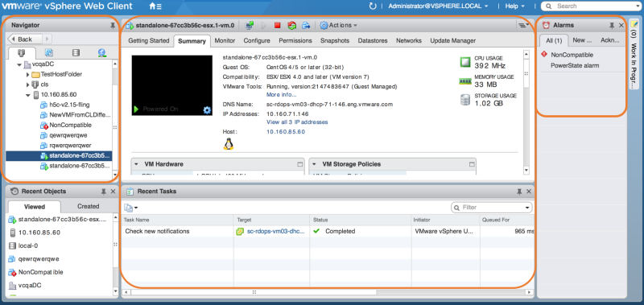Switch to the Getting Started tab
Image resolution: width=644 pixels, height=305 pixels.
pos(149,40)
